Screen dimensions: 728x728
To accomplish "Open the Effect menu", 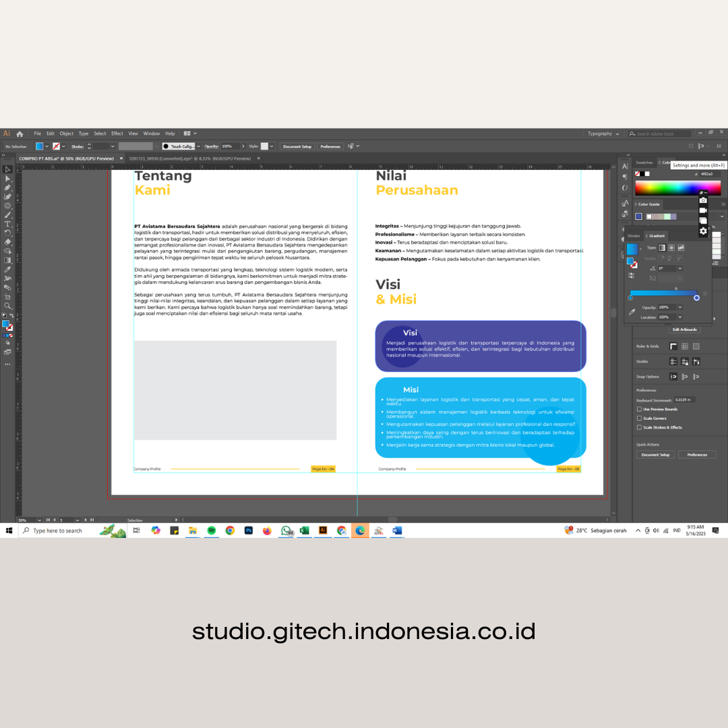I will pos(117,133).
